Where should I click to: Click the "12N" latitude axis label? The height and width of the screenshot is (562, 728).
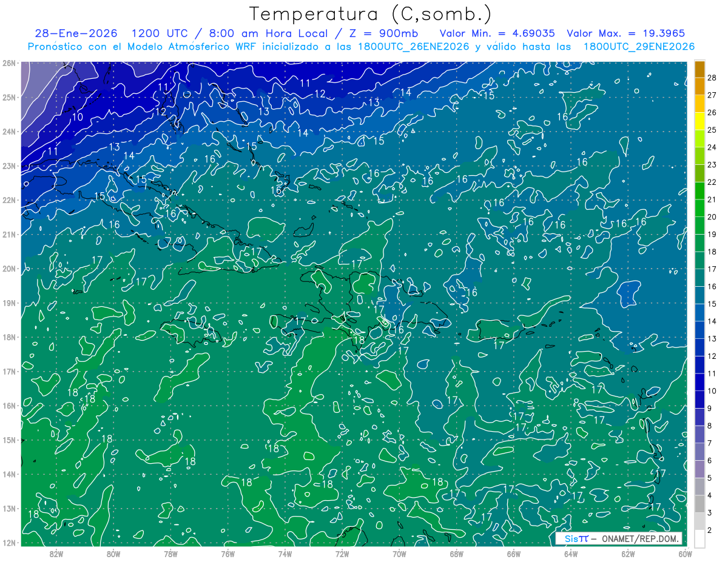(9, 543)
